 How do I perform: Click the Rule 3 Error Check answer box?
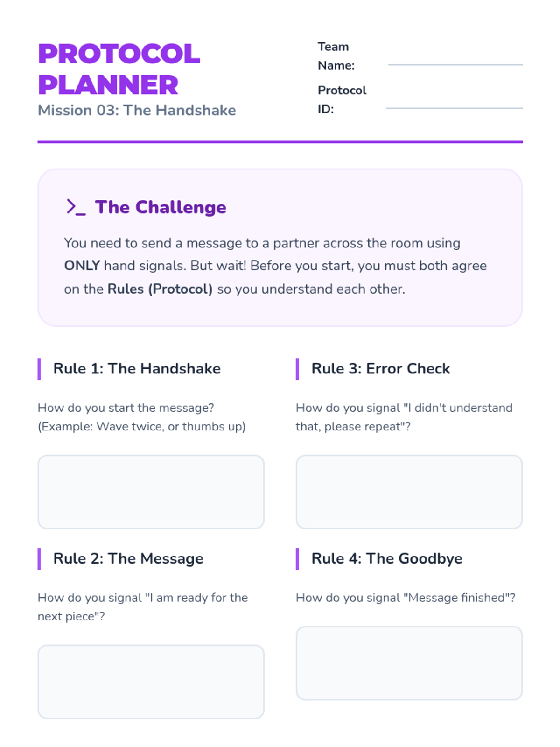click(x=409, y=492)
